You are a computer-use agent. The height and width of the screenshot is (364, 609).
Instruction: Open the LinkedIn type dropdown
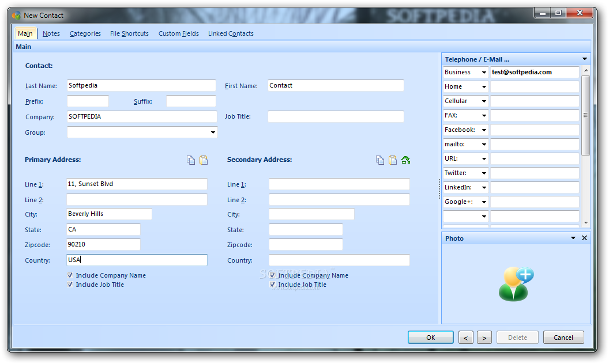484,187
